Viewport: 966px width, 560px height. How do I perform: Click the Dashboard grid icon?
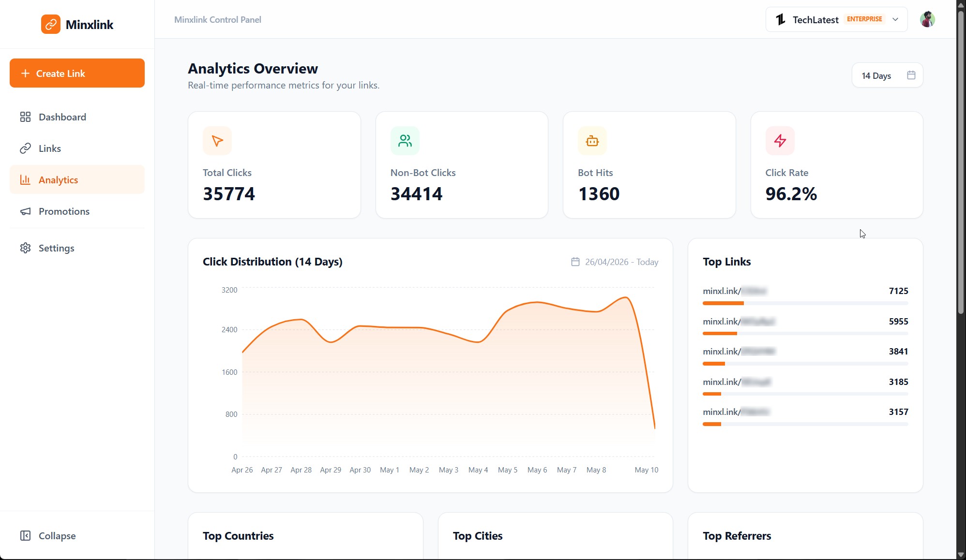coord(25,117)
